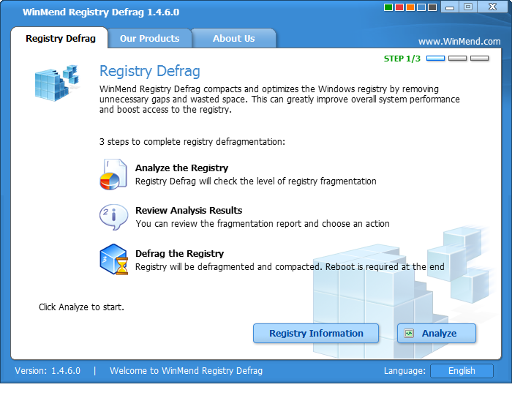Select the dark gray theme color swatch
The image size is (512, 420).
click(432, 7)
